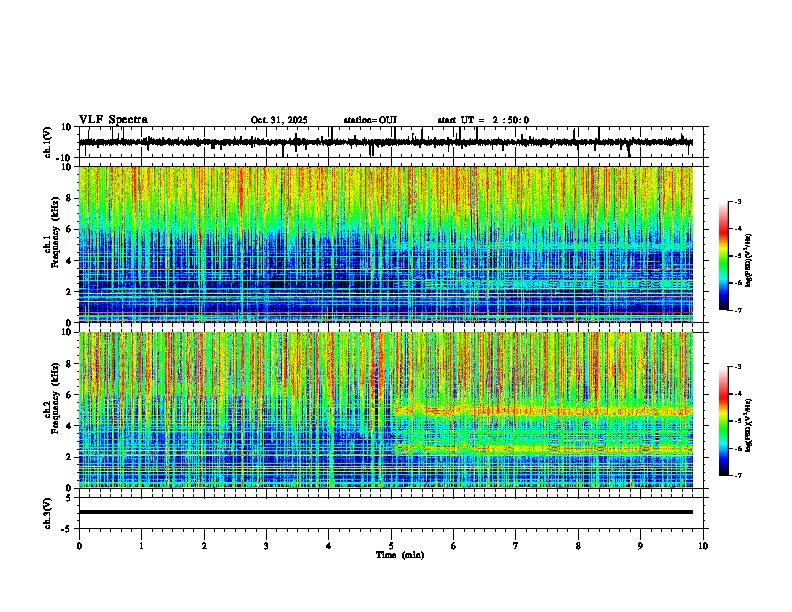Click the time axis tick label "9"
792x612 pixels.
pyautogui.click(x=640, y=546)
